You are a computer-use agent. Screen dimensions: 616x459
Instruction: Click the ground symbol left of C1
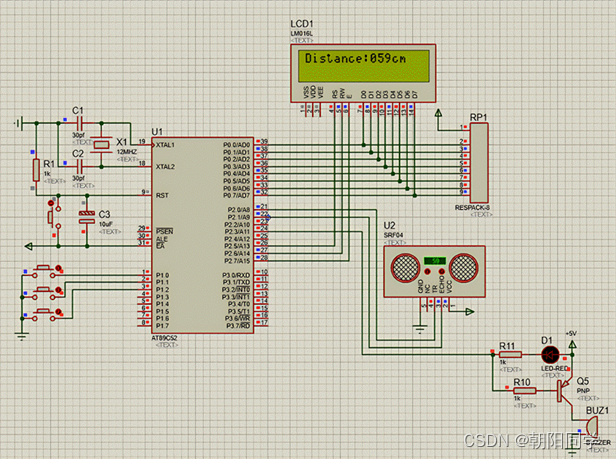[x=18, y=123]
